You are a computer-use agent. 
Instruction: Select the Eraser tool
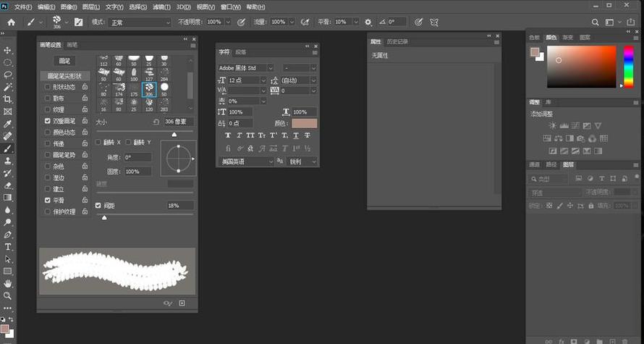[7, 185]
